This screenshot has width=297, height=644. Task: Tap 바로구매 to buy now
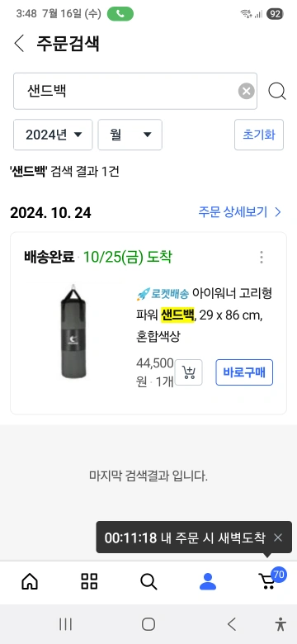click(x=244, y=372)
